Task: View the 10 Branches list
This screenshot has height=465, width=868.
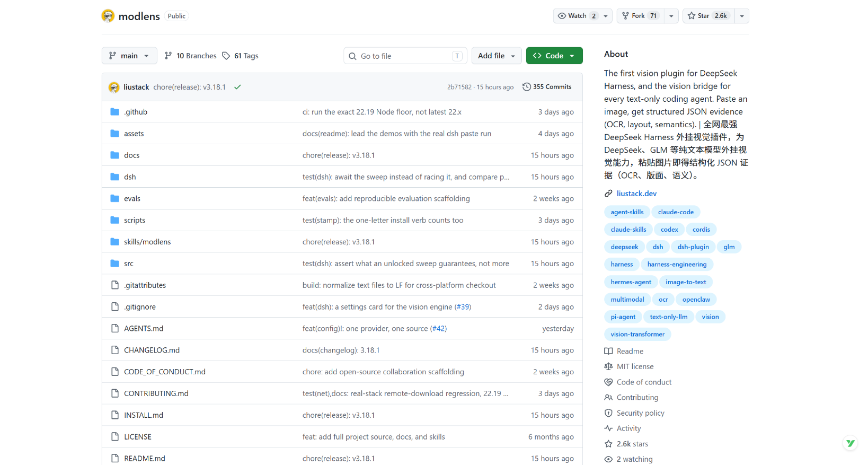Action: (191, 56)
